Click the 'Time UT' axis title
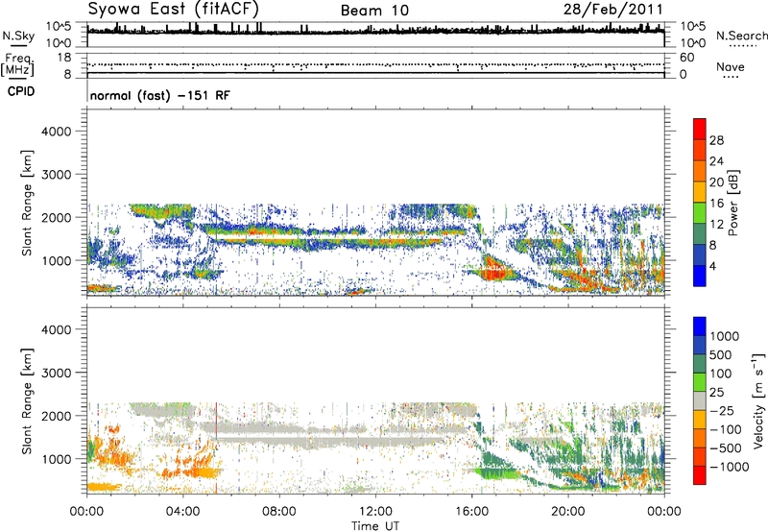 [375, 526]
